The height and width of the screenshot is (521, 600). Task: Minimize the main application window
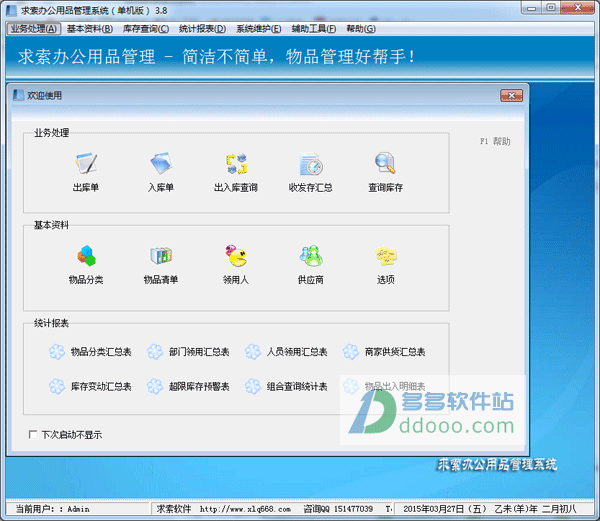pyautogui.click(x=532, y=8)
